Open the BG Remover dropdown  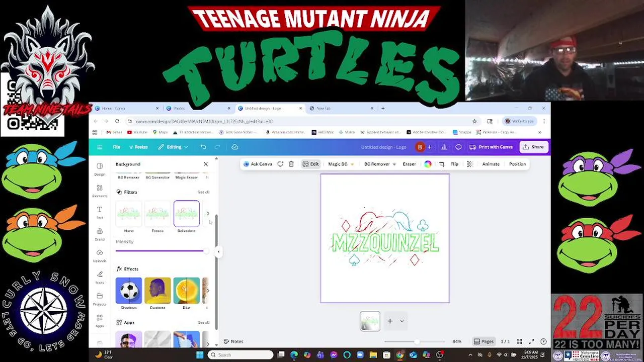380,164
